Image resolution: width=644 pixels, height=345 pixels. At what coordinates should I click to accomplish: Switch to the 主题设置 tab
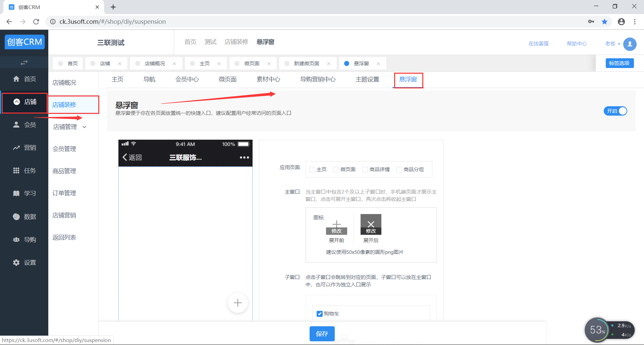tap(367, 79)
